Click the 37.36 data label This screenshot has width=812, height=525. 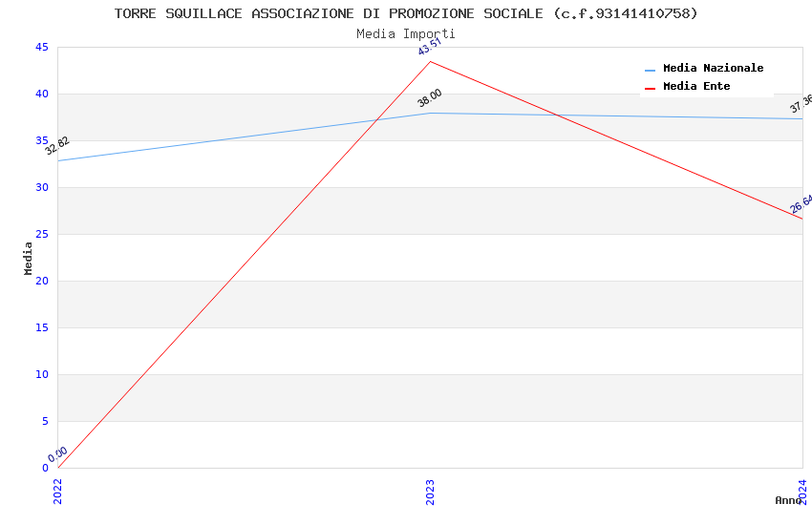click(801, 104)
